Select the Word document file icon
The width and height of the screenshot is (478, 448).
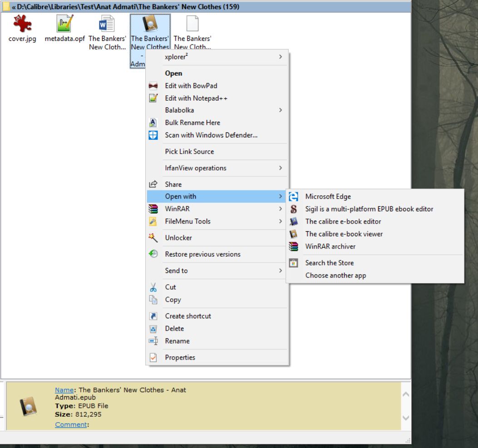(x=107, y=24)
